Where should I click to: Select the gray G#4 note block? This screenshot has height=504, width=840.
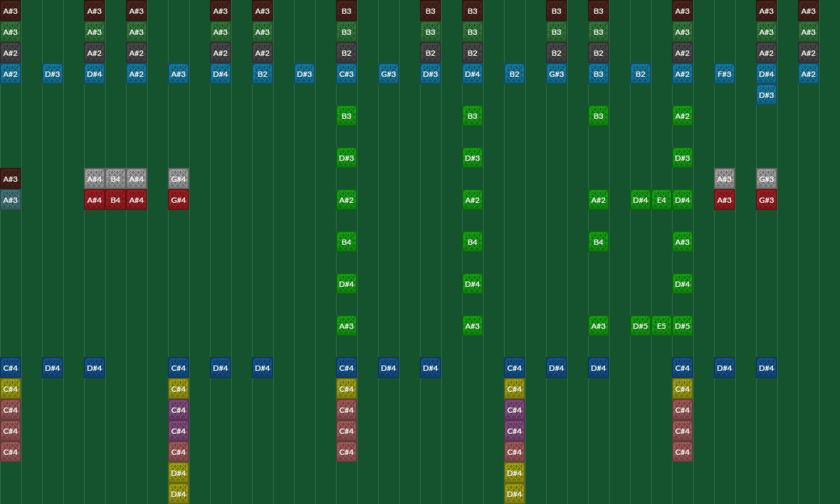tap(178, 178)
